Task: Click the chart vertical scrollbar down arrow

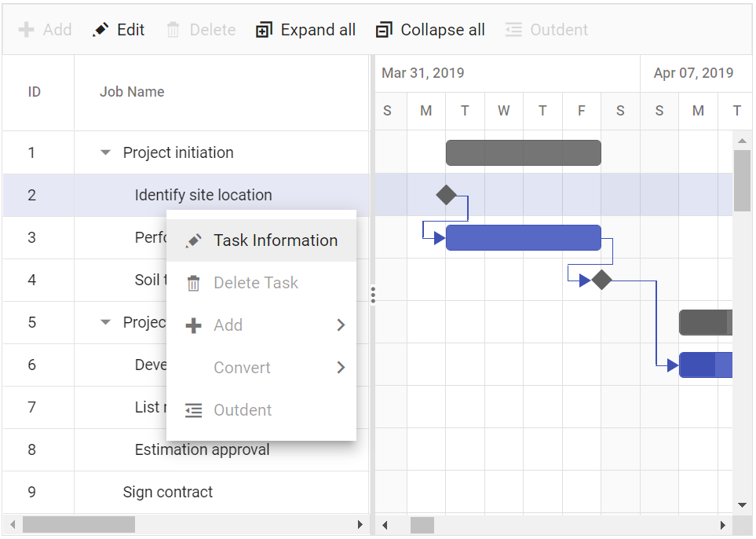Action: click(x=742, y=505)
